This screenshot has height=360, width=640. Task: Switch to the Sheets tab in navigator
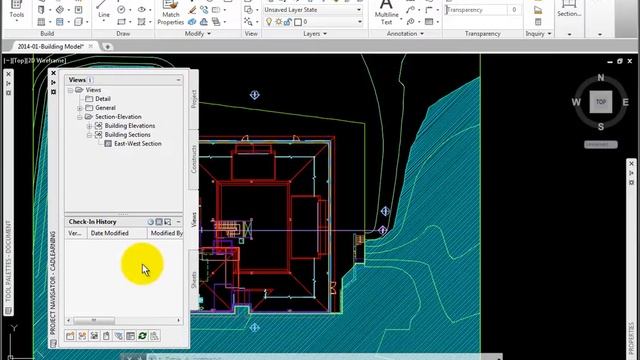(x=194, y=280)
